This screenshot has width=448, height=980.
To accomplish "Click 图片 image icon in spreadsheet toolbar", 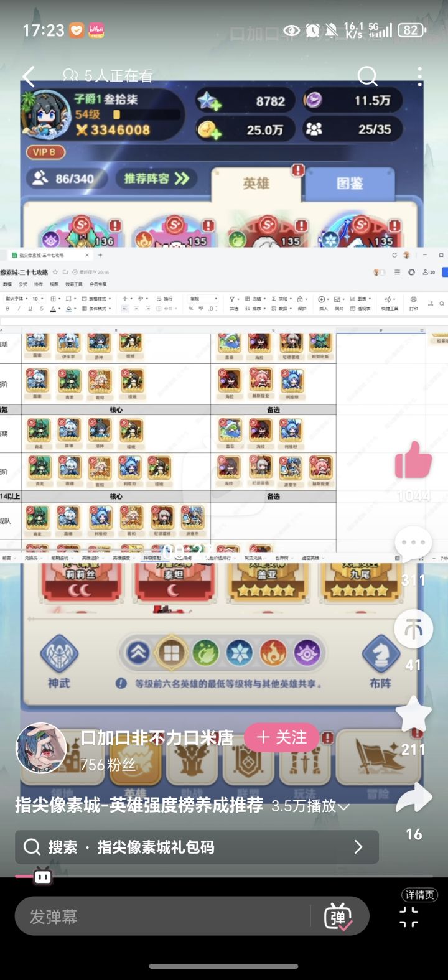I will pos(339,302).
